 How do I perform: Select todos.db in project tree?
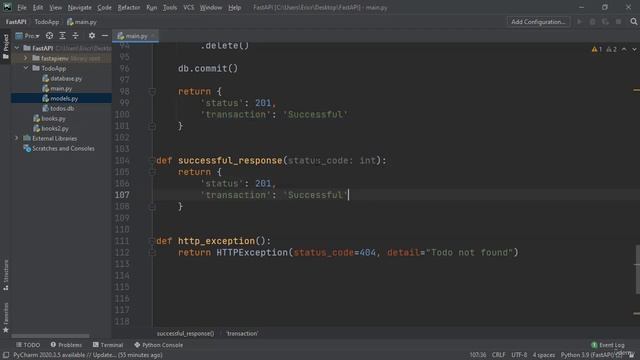[58, 108]
